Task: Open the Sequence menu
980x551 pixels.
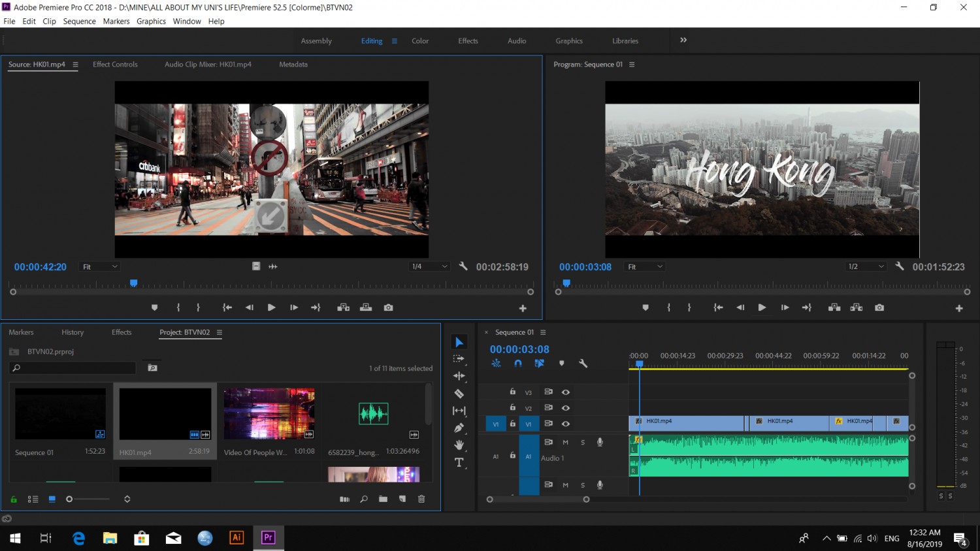Action: pos(80,21)
